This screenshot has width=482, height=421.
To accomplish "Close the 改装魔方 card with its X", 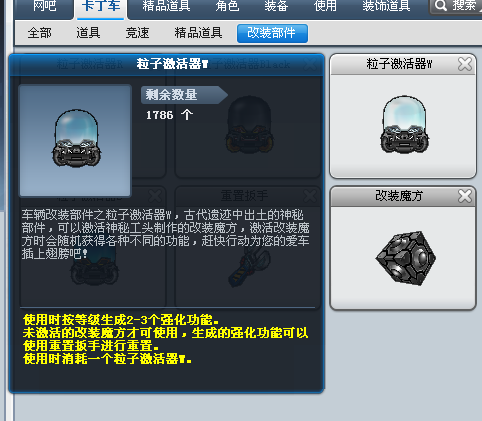I will coord(465,196).
